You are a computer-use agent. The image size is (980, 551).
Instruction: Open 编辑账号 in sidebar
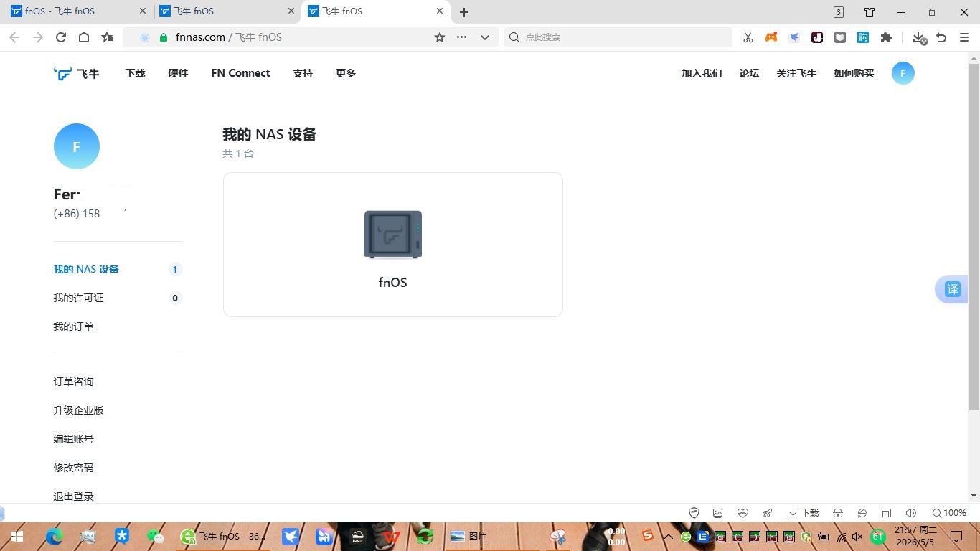pyautogui.click(x=73, y=439)
